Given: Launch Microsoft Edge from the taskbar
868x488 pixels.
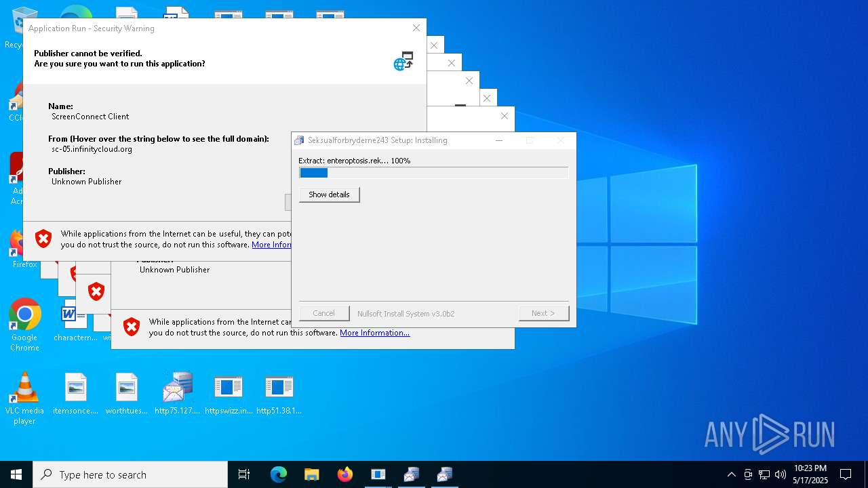Looking at the screenshot, I should 279,474.
